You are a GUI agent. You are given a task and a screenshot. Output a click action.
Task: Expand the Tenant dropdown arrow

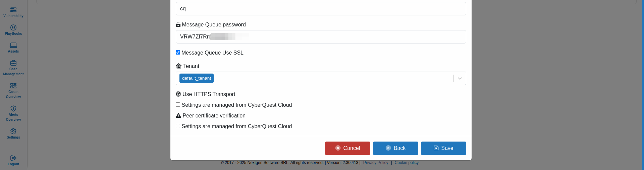(460, 78)
